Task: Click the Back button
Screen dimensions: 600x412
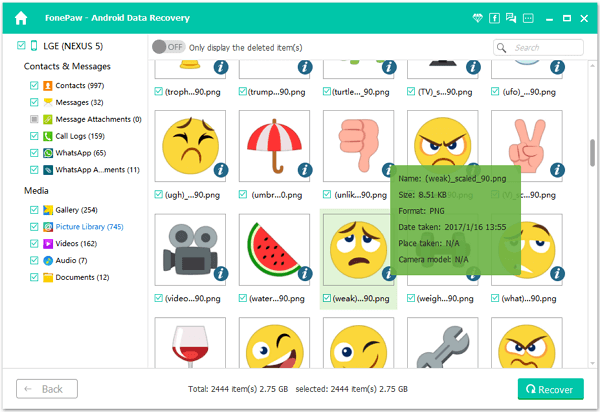Action: [x=47, y=389]
